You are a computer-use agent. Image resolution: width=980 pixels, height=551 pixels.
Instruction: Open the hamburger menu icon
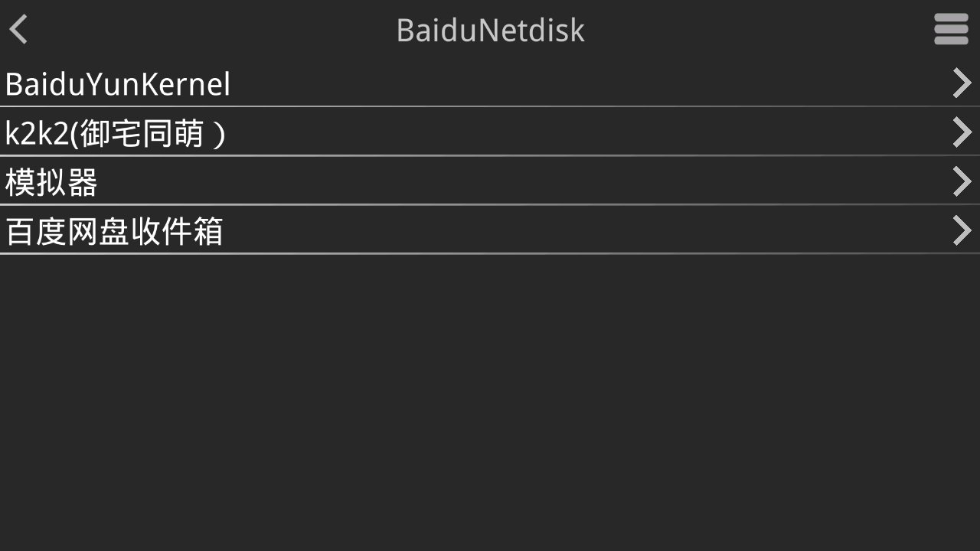951,30
